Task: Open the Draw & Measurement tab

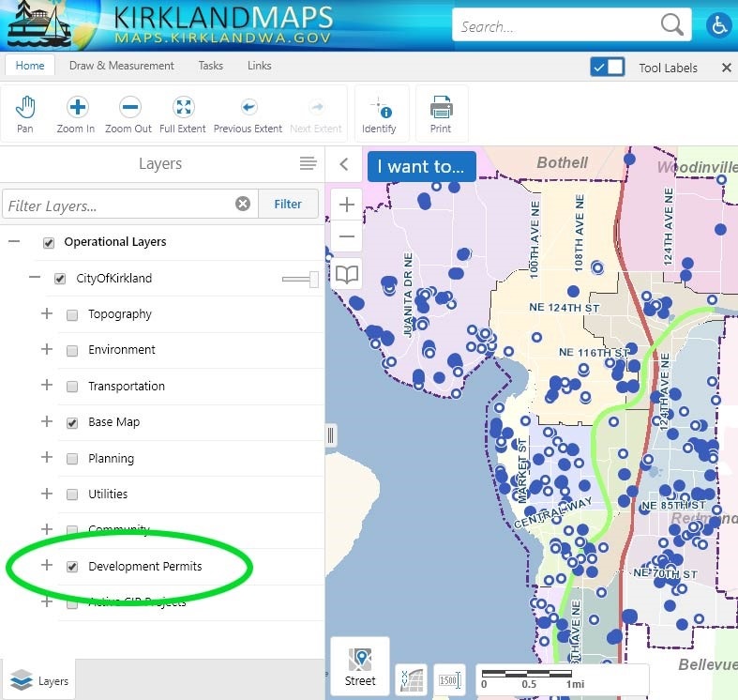Action: [x=121, y=66]
